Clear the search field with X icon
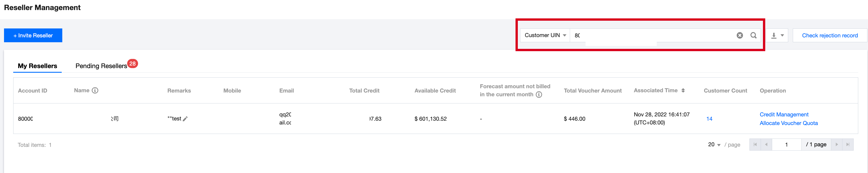Screen dimensions: 868x173 740,35
